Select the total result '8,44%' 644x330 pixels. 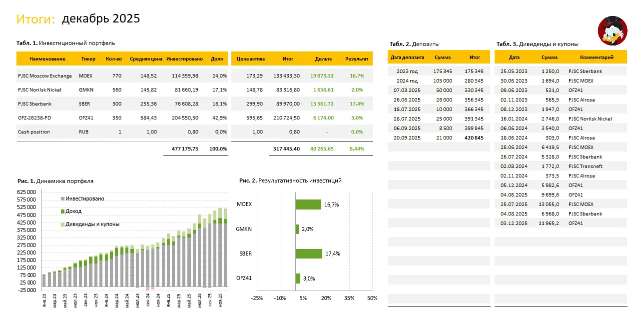click(x=356, y=149)
